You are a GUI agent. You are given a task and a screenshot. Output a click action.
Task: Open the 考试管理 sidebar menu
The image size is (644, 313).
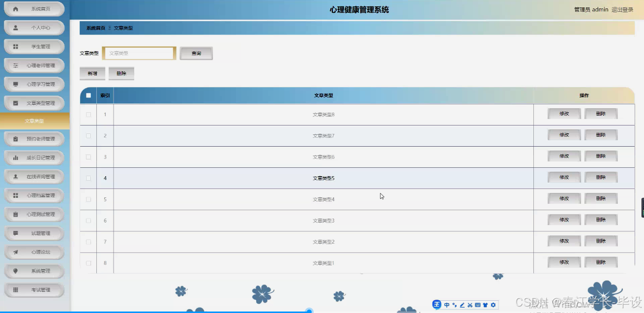click(34, 290)
